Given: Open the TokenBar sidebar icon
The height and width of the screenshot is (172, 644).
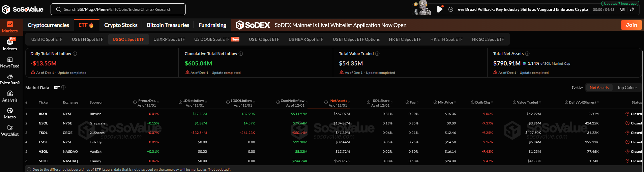Looking at the screenshot, I should (10, 79).
